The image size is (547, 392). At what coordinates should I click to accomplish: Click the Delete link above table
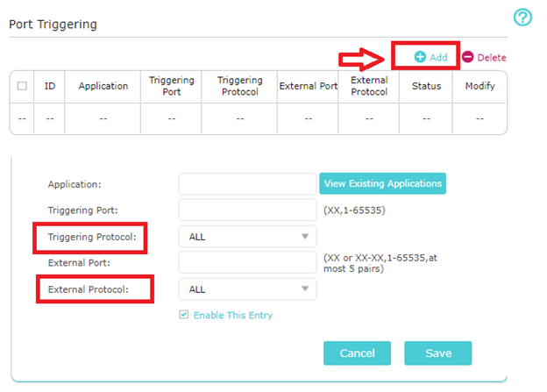tap(492, 58)
